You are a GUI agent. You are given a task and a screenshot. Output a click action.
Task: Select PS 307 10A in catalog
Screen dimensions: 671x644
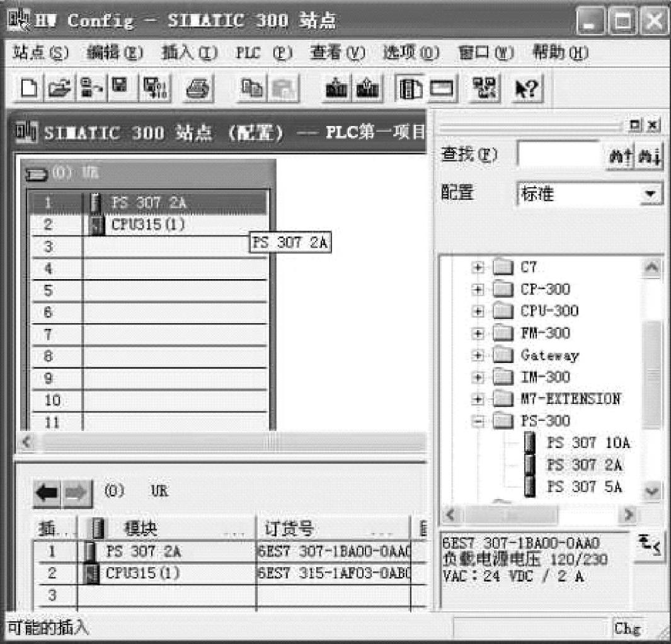588,443
